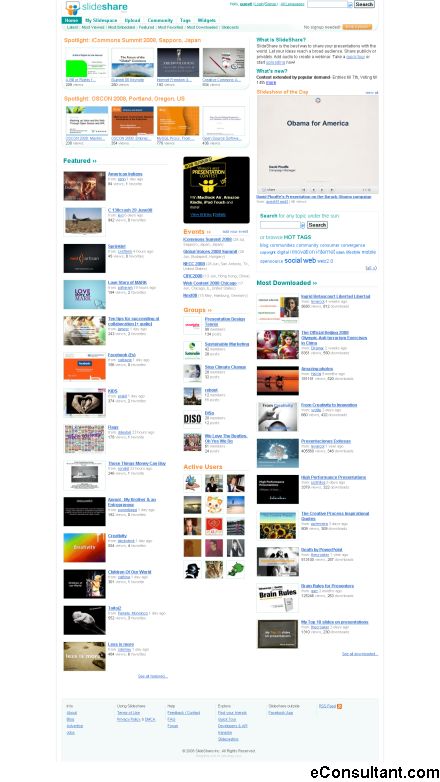Expand the Events section heading
This screenshot has width=440, height=782.
pyautogui.click(x=197, y=231)
